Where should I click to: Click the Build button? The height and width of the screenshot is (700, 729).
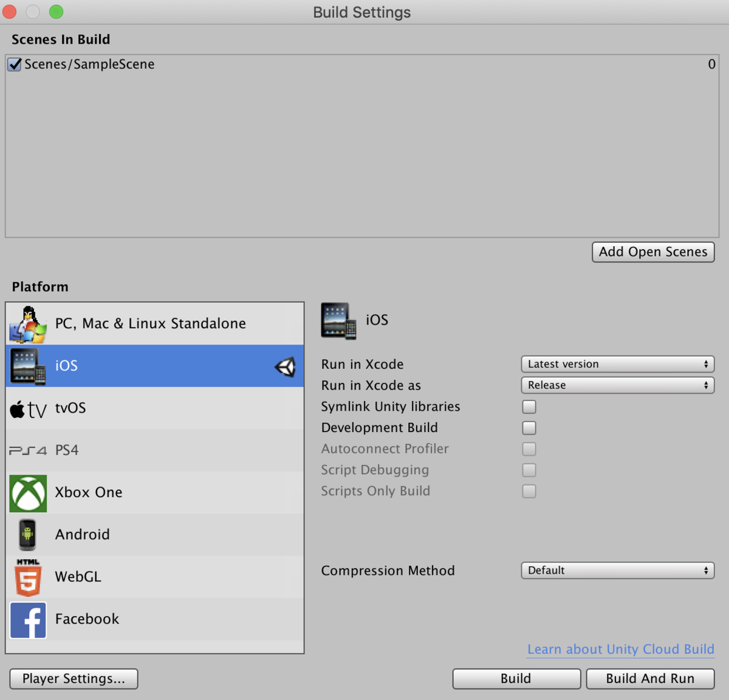(x=516, y=679)
